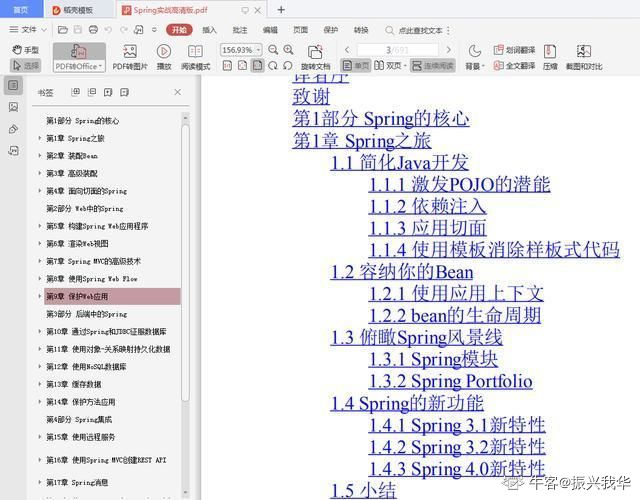Open the 插入 ribbon tab

pos(209,30)
